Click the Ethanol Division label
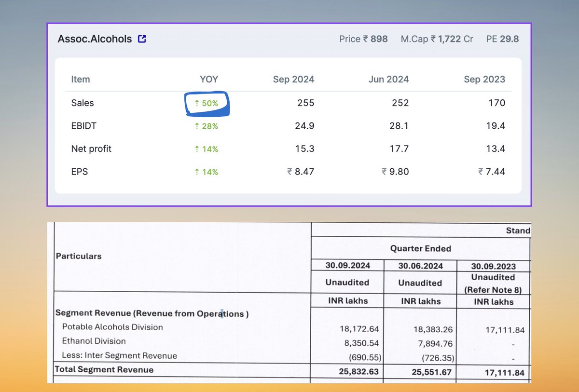Image resolution: width=579 pixels, height=392 pixels. pyautogui.click(x=94, y=341)
